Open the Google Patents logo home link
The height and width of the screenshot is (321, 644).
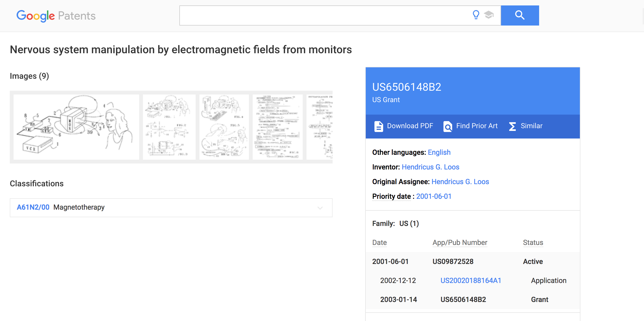tap(56, 16)
